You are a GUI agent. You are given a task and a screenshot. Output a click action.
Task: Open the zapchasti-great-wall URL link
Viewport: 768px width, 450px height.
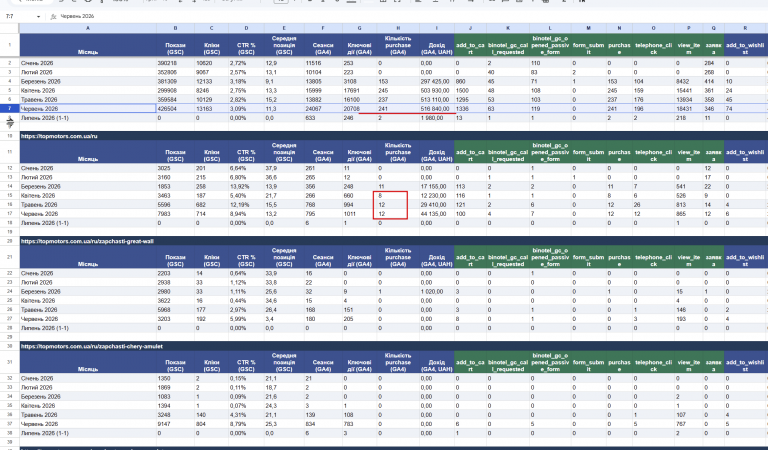click(x=87, y=241)
